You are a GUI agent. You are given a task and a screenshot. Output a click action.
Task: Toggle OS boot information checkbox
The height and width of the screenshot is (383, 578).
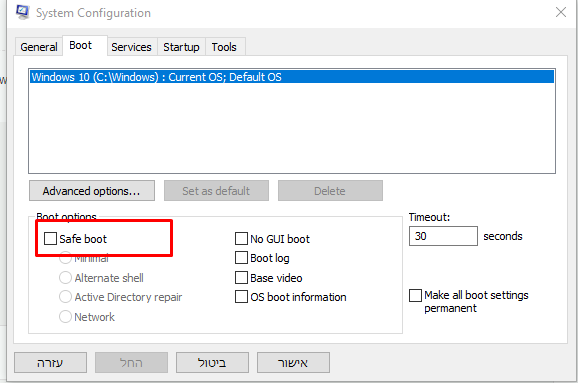coord(241,297)
